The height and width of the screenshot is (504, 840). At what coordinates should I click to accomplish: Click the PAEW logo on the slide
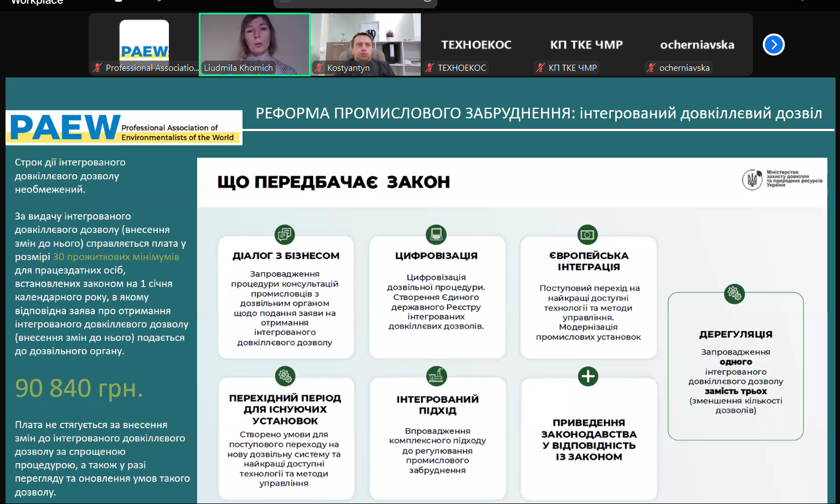124,128
